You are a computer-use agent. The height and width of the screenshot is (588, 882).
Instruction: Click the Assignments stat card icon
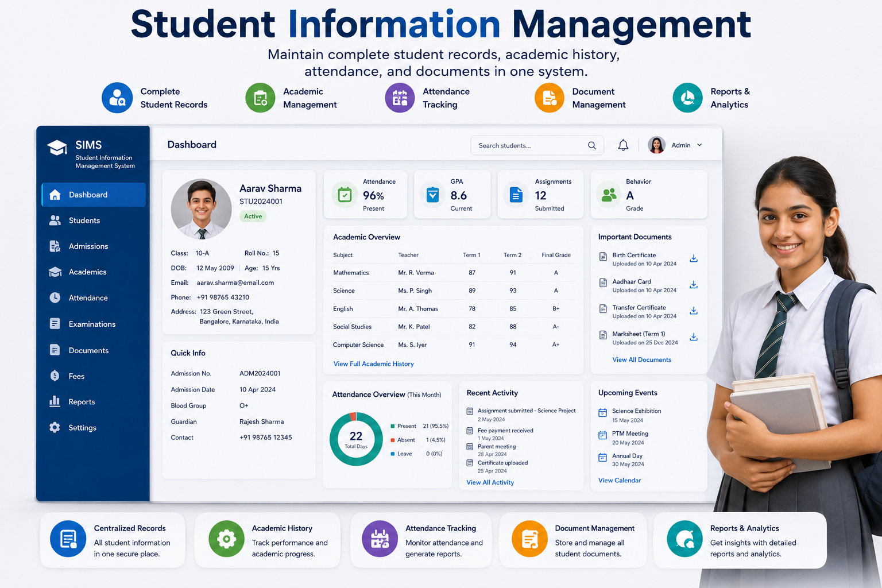[516, 195]
